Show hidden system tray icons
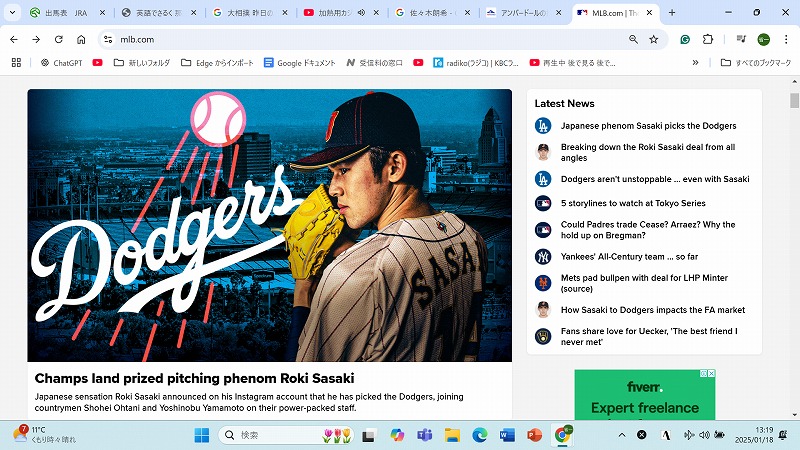This screenshot has width=800, height=450. point(622,435)
